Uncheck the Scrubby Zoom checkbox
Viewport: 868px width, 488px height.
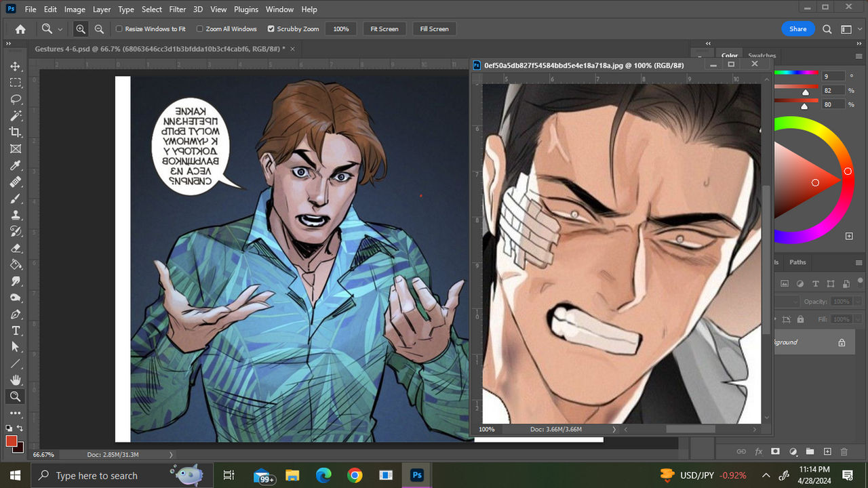(x=271, y=29)
